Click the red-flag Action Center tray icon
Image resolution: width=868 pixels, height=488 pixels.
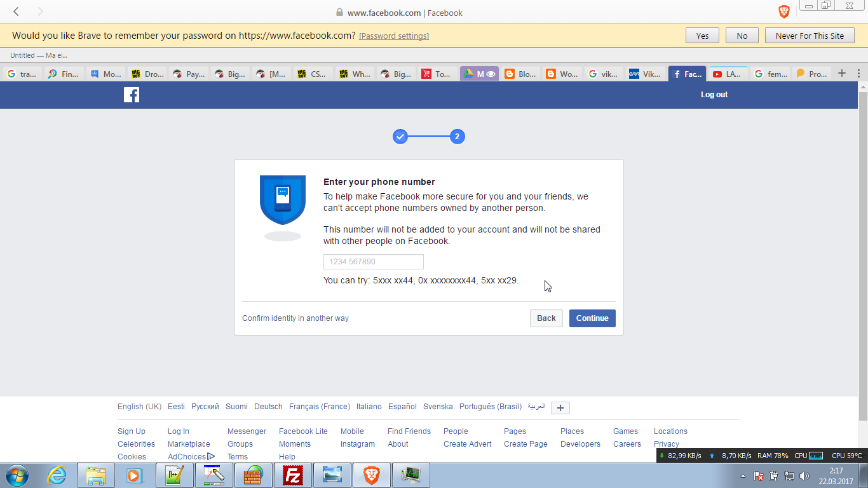pyautogui.click(x=759, y=476)
